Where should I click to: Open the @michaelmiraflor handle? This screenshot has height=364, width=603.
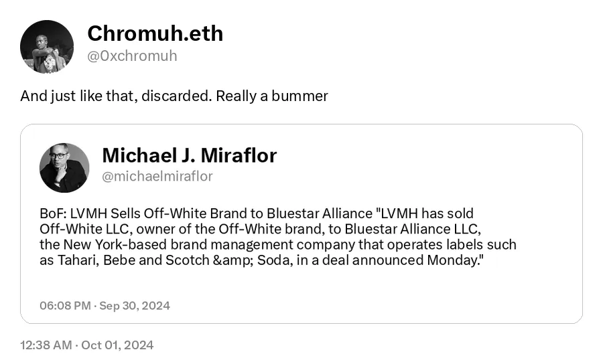tap(157, 176)
